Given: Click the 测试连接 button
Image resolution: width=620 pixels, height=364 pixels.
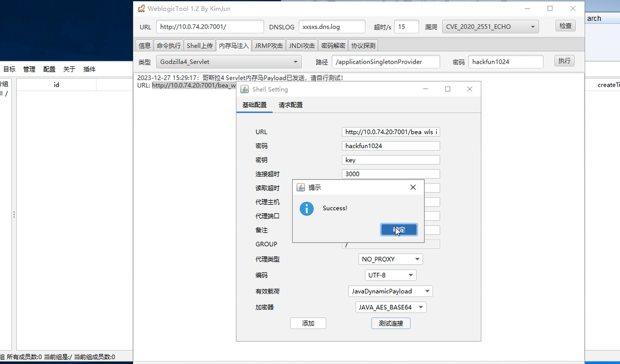Looking at the screenshot, I should point(390,323).
